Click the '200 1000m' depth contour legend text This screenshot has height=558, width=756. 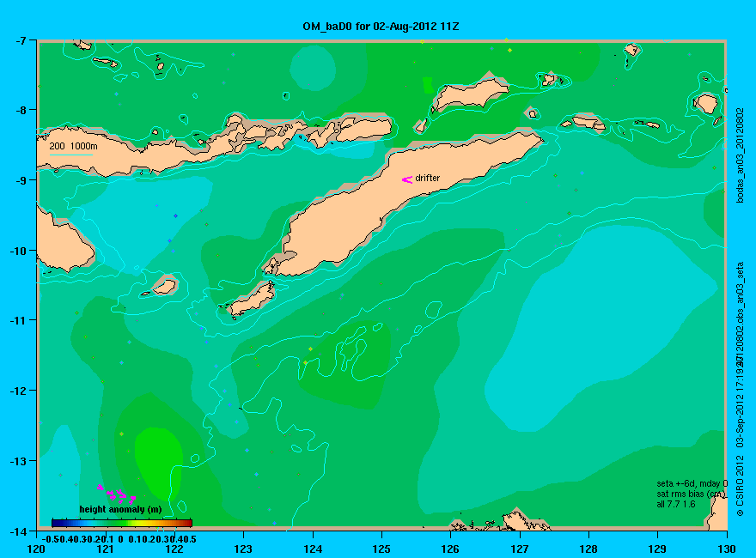pyautogui.click(x=73, y=146)
